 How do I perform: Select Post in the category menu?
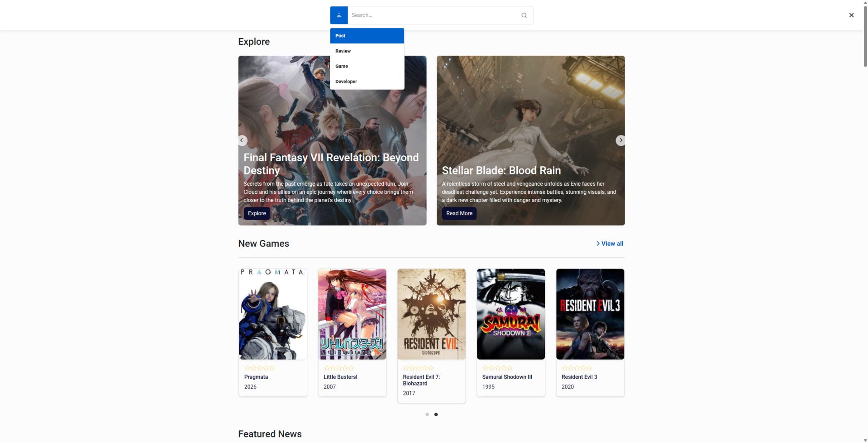point(367,36)
